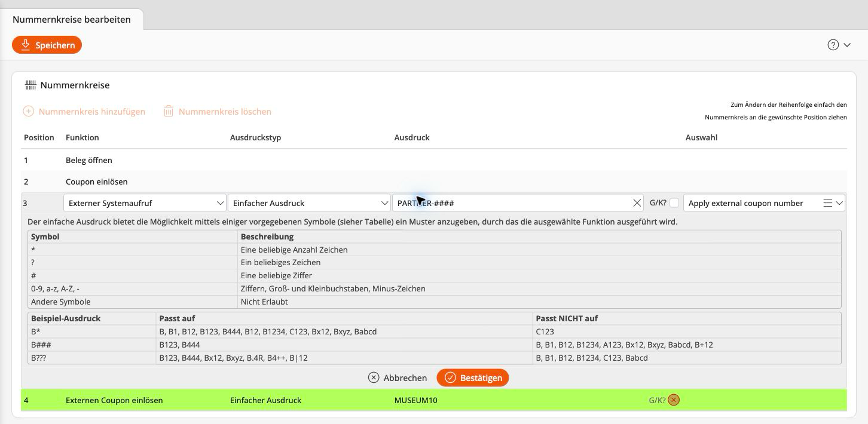868x424 pixels.
Task: Select the Beleg öffnen row
Action: (434, 160)
